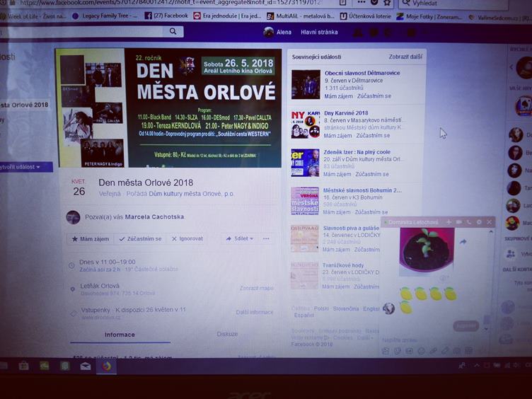This screenshot has height=399, width=532.
Task: Open Městské slavnosti Bohumín event
Action: 362,190
